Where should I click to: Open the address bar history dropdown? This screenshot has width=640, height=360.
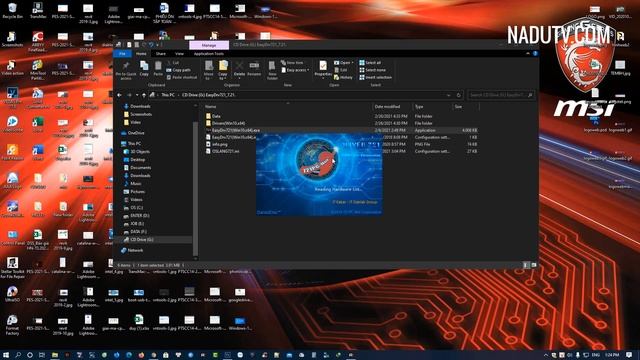pos(449,95)
